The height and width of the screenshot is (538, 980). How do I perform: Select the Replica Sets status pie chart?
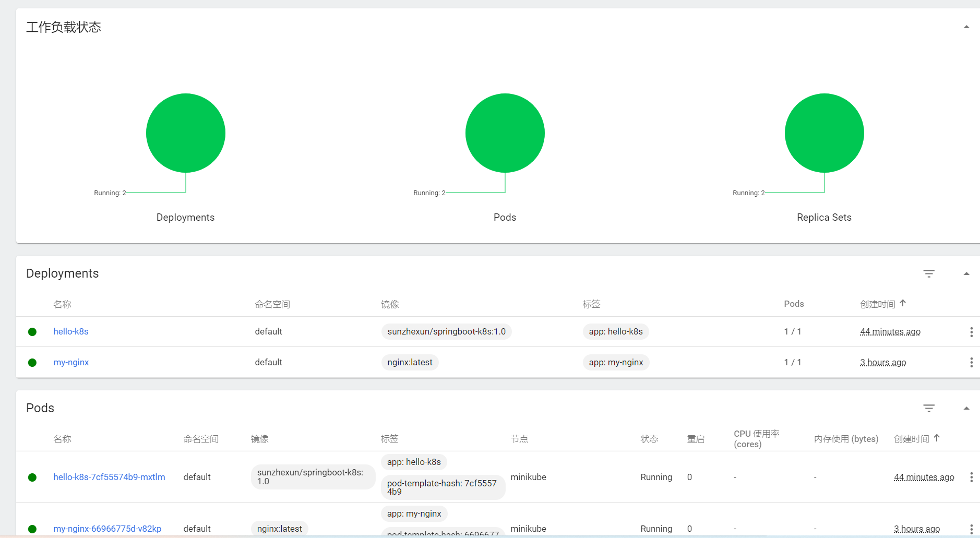(x=824, y=133)
